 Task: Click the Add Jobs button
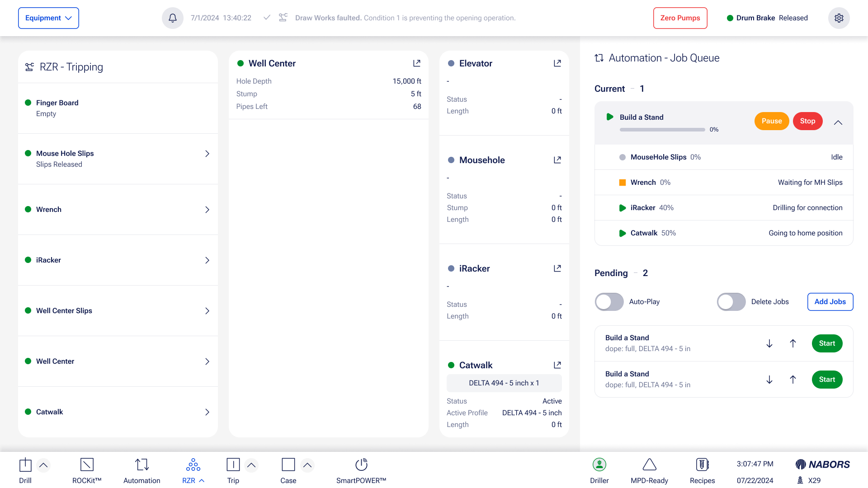tap(830, 302)
